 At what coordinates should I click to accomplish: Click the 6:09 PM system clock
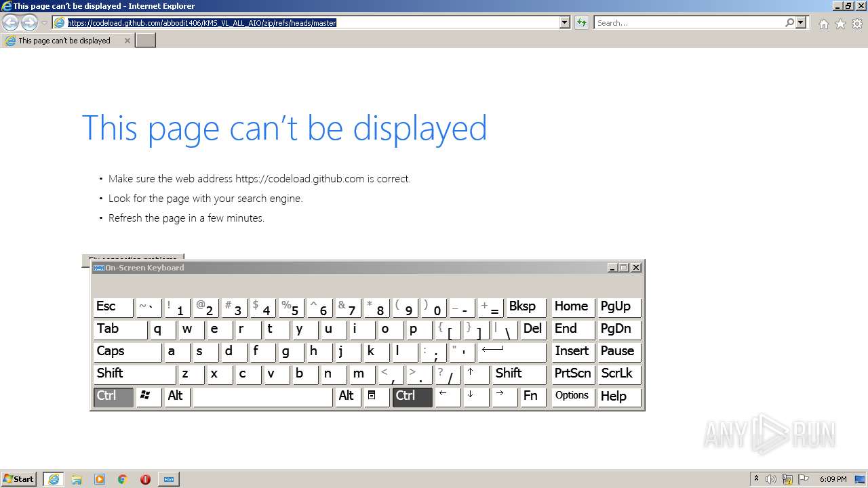coord(833,479)
